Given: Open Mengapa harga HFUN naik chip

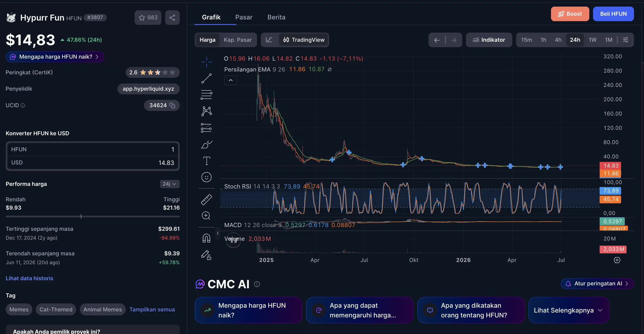Looking at the screenshot, I should [x=55, y=57].
